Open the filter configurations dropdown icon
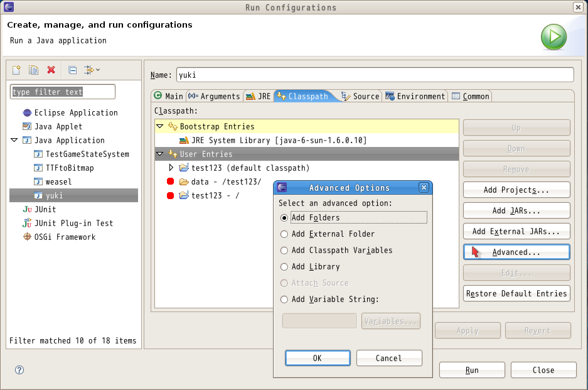The height and width of the screenshot is (390, 588). click(x=92, y=70)
